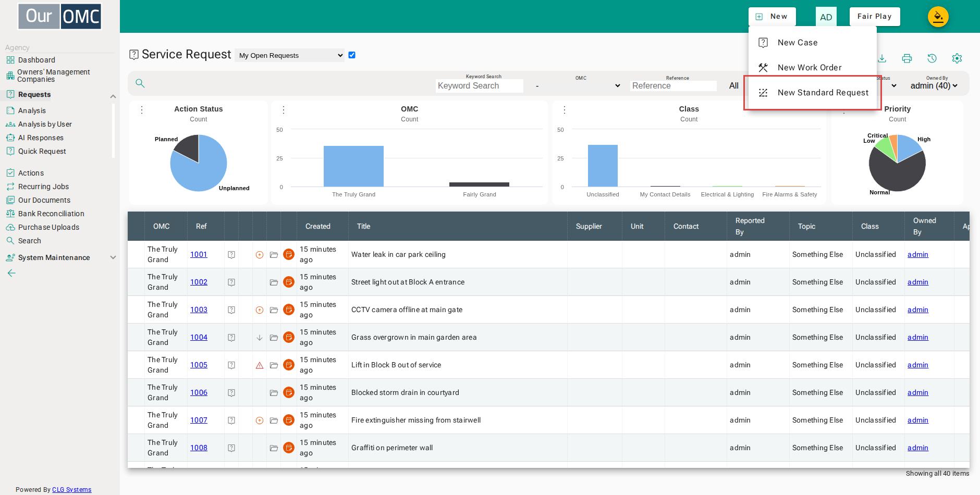Click folder icon in row 1008
Viewport: 980px width, 495px height.
[274, 448]
